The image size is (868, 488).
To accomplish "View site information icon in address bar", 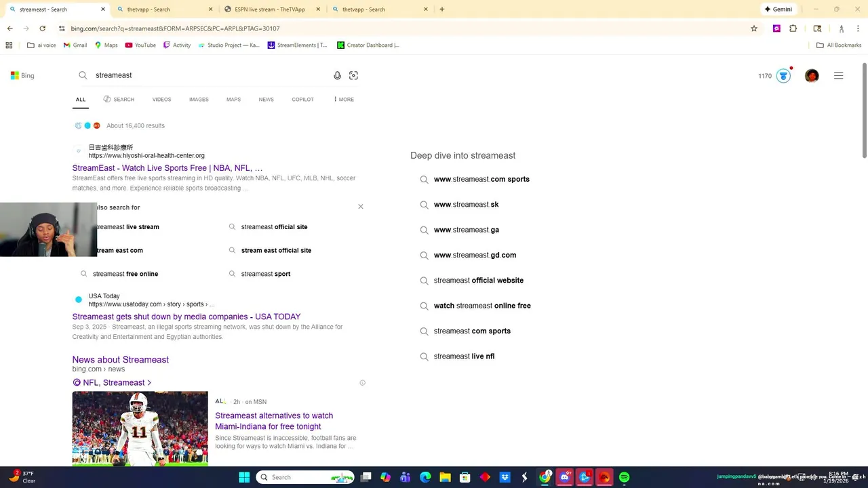I will click(x=61, y=28).
